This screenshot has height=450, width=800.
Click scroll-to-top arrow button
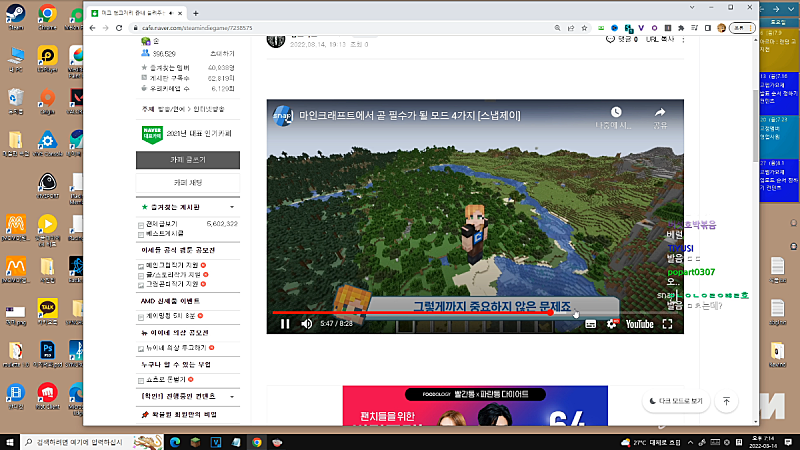click(726, 401)
